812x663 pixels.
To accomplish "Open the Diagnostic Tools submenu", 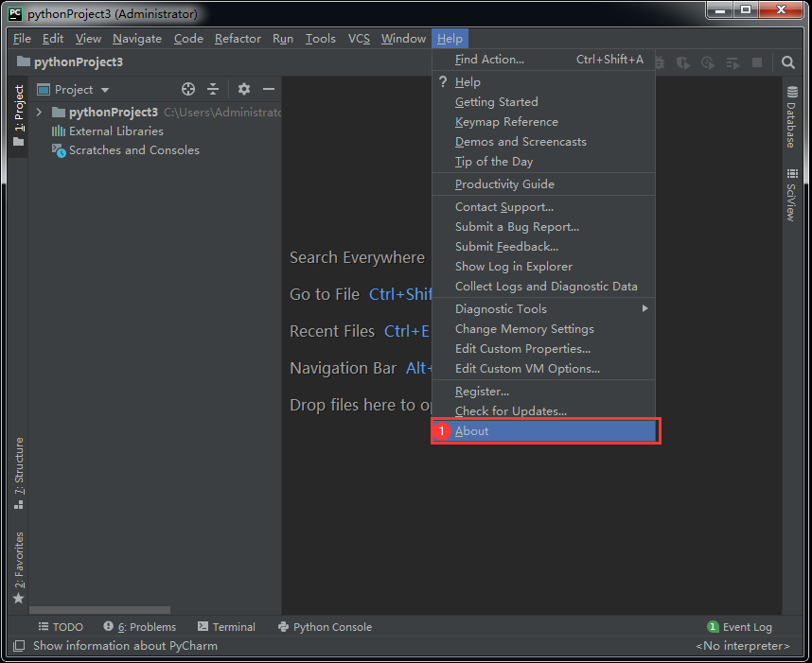I will pos(501,308).
